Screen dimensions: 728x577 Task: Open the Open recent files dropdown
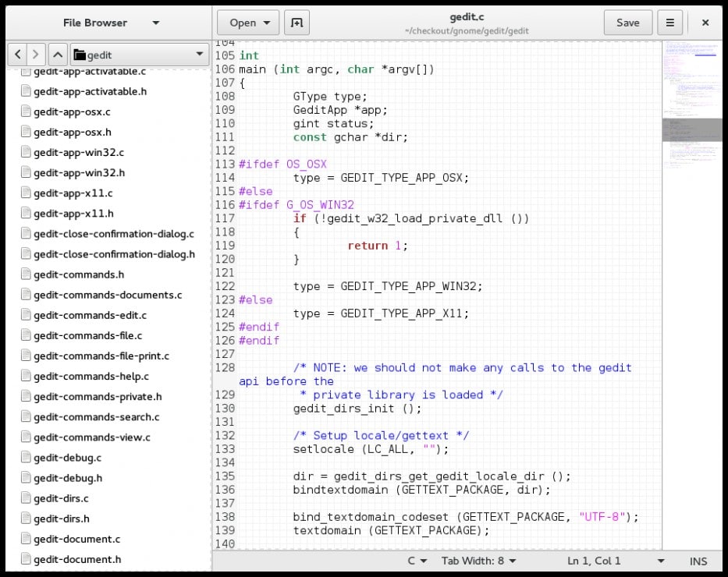pyautogui.click(x=248, y=23)
